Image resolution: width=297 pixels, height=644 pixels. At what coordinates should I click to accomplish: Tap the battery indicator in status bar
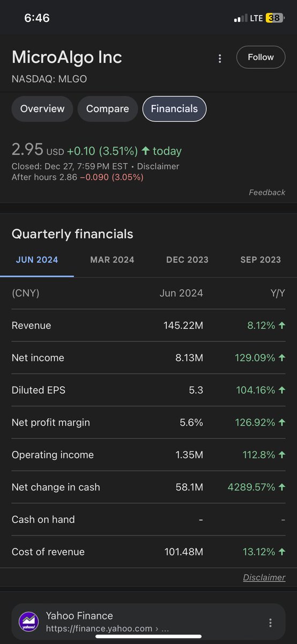pyautogui.click(x=274, y=18)
